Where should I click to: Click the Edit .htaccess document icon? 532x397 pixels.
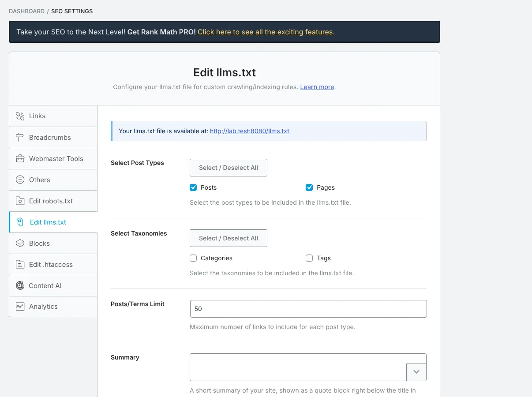click(x=20, y=264)
